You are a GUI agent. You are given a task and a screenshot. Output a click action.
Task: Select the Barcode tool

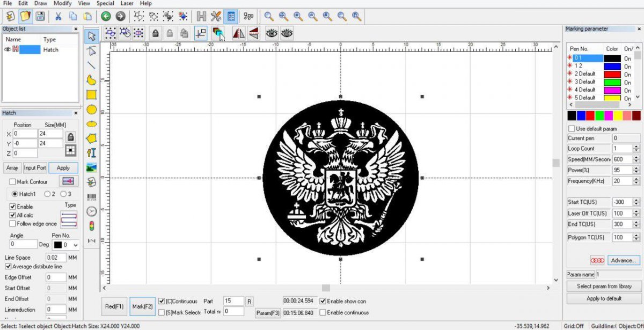coord(91,196)
